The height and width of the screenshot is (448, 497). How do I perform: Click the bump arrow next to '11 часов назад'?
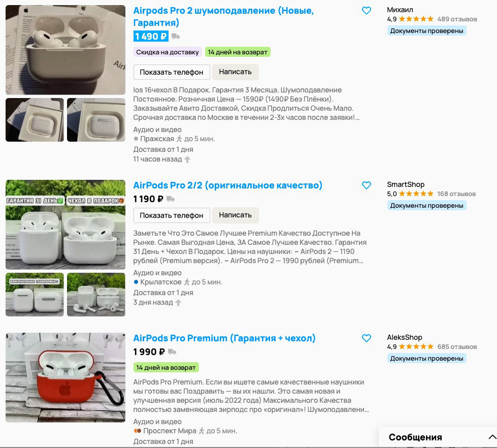187,159
